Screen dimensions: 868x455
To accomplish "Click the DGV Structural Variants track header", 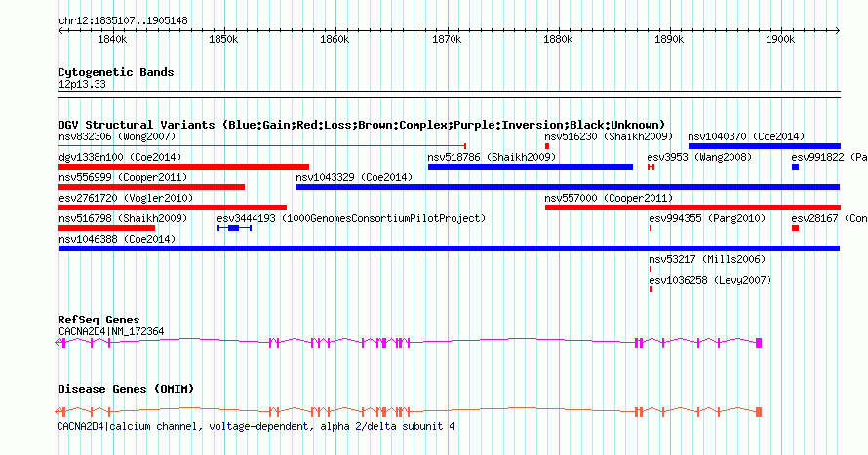I will point(361,125).
